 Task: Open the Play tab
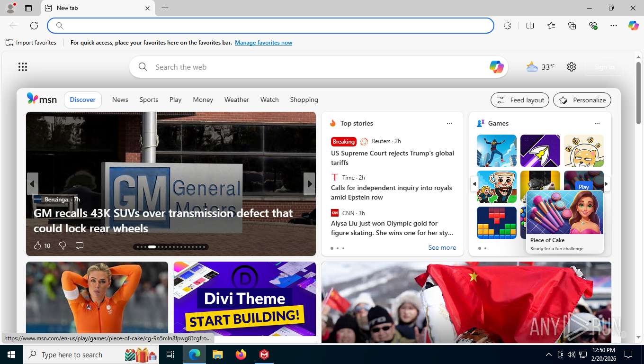176,100
